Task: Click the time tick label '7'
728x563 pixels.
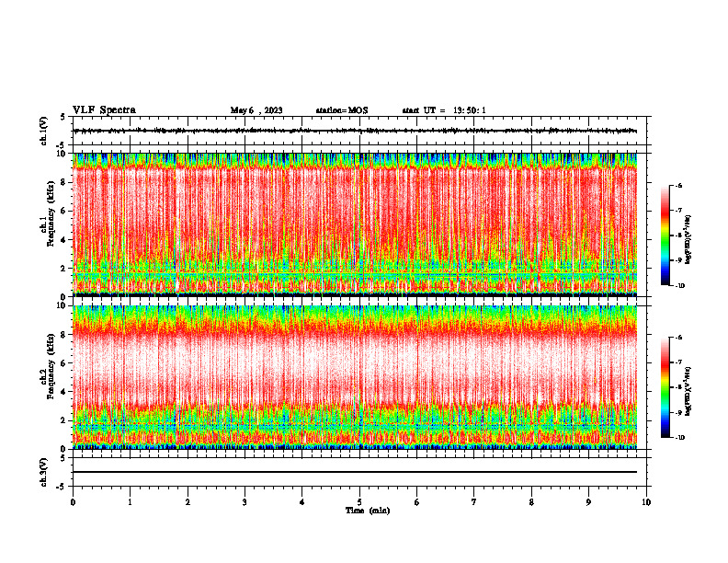Action: (474, 502)
